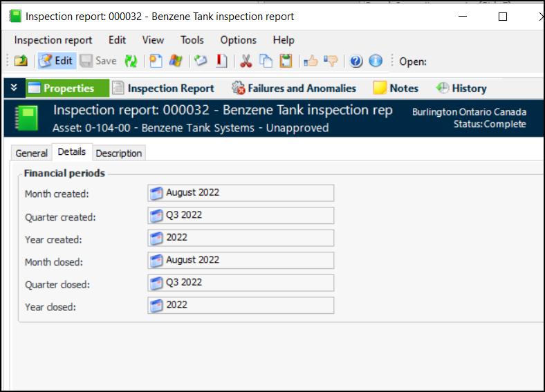Image resolution: width=545 pixels, height=392 pixels.
Task: Click the green Refresh arrows icon
Action: coord(131,61)
